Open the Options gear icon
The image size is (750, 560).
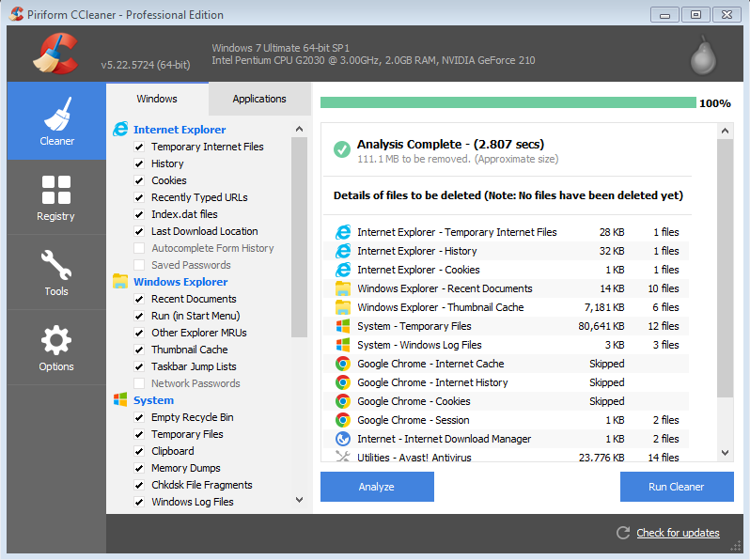56,340
